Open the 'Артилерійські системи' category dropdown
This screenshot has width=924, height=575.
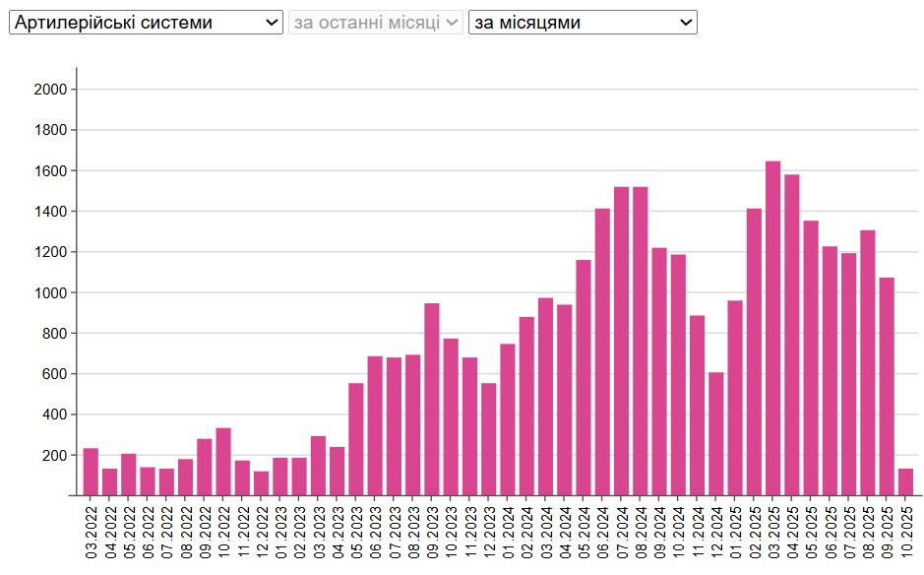146,22
